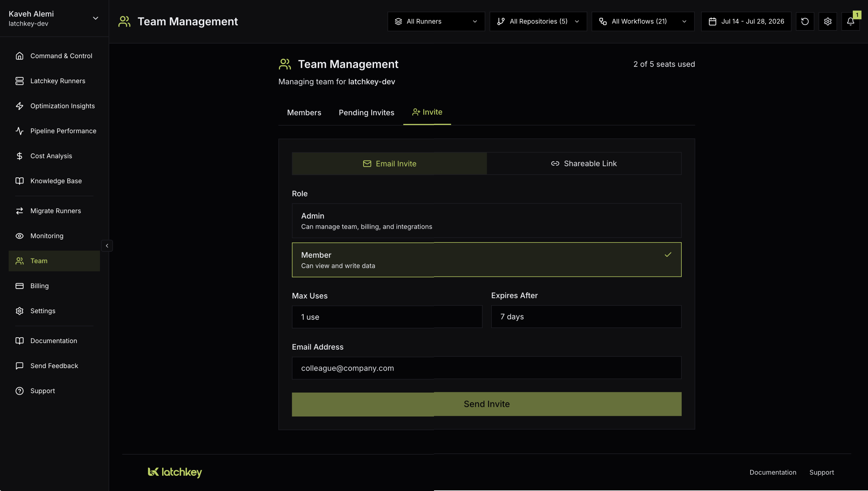Open the All Workflows (21) dropdown

coord(643,21)
